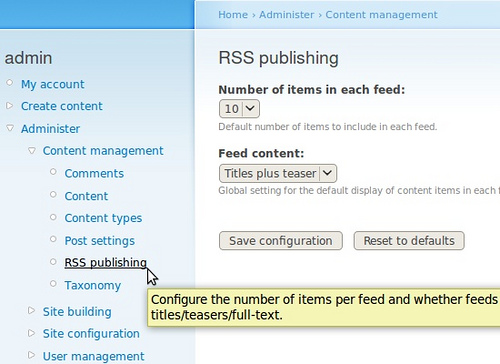Open Site configuration in sidebar
The image size is (500, 364).
[x=91, y=334]
